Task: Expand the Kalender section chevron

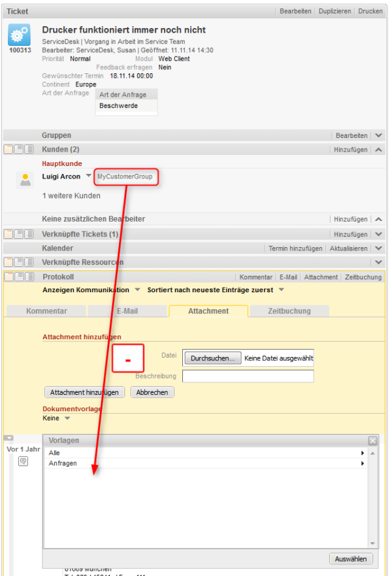Action: pyautogui.click(x=379, y=248)
